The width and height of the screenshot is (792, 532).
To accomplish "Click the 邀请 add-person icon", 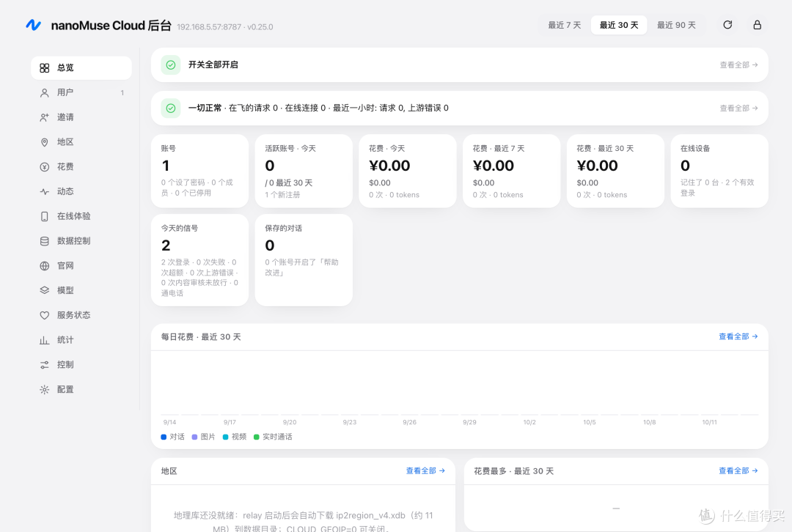I will click(x=45, y=117).
